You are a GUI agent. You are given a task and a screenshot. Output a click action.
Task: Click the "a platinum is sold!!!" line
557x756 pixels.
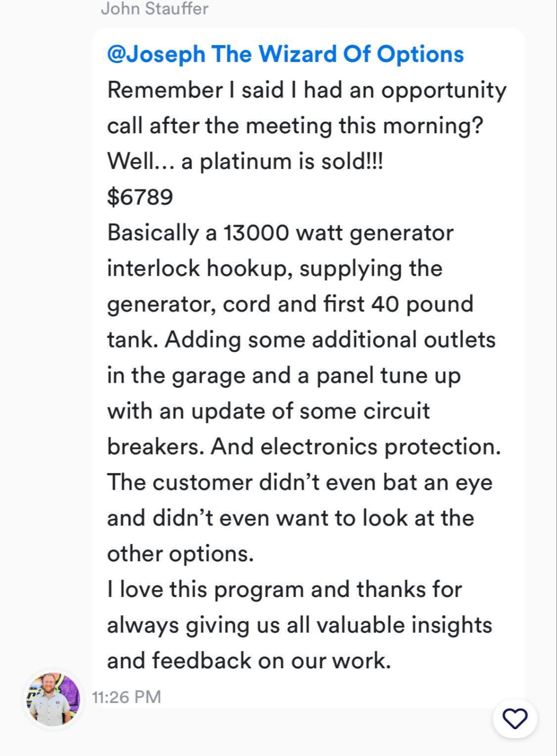click(282, 161)
